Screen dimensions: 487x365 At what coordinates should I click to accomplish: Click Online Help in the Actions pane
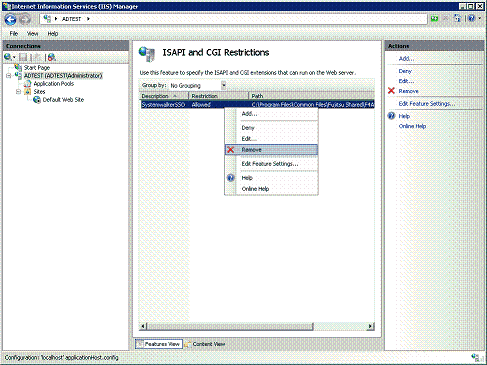coord(412,126)
